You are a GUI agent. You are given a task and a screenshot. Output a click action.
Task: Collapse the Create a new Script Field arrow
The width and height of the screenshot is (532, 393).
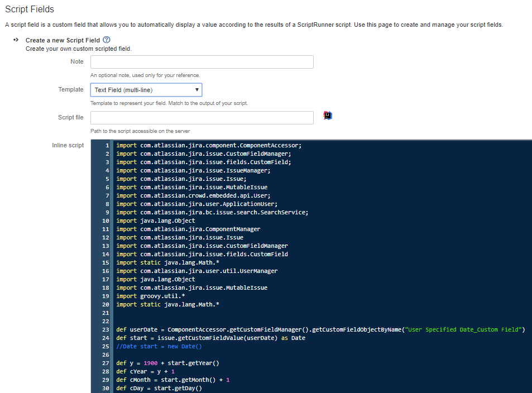click(16, 40)
